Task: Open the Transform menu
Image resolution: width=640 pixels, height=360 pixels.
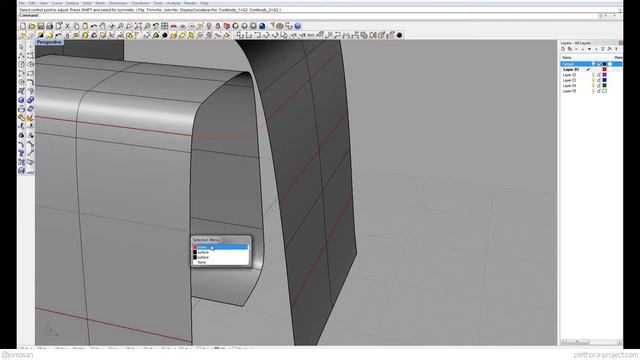Action: [140, 3]
